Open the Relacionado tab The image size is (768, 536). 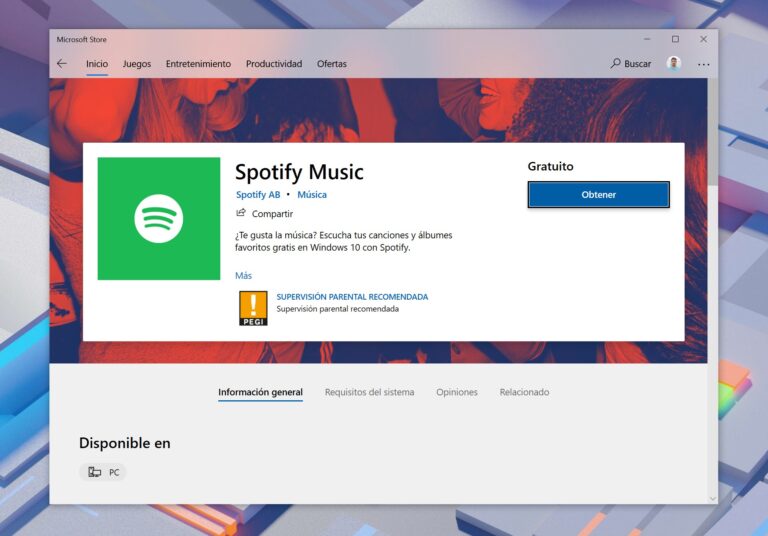pyautogui.click(x=524, y=392)
